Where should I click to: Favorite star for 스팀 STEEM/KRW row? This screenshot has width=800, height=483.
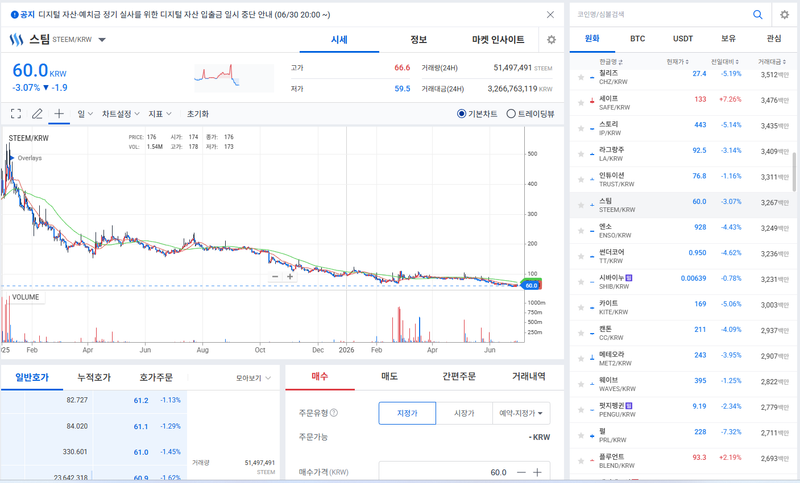click(581, 205)
